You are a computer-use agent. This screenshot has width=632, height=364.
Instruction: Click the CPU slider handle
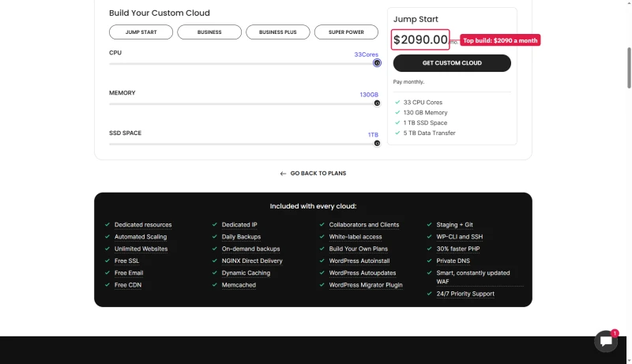[x=377, y=63]
